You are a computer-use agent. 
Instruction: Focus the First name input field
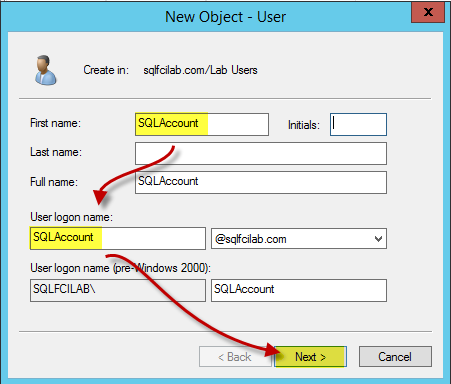202,124
